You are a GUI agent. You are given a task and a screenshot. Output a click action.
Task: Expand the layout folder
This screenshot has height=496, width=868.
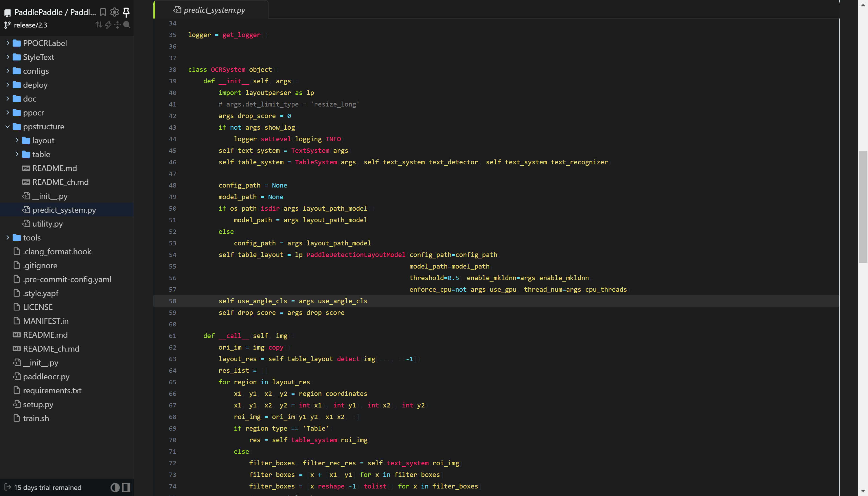click(x=17, y=140)
